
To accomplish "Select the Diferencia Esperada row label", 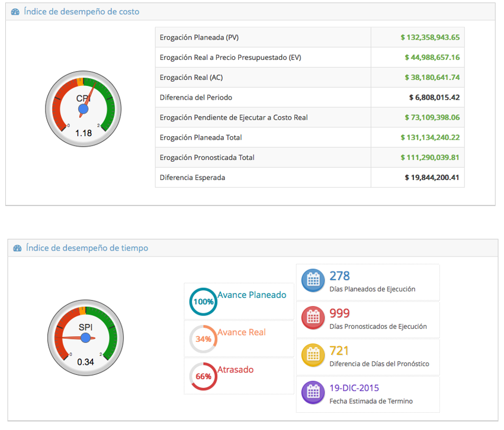I will click(x=192, y=178).
